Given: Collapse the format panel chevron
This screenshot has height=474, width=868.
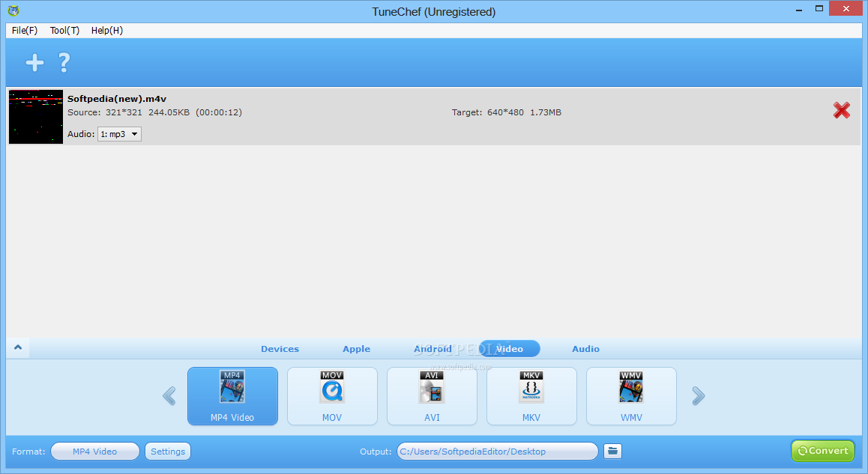Looking at the screenshot, I should (18, 347).
